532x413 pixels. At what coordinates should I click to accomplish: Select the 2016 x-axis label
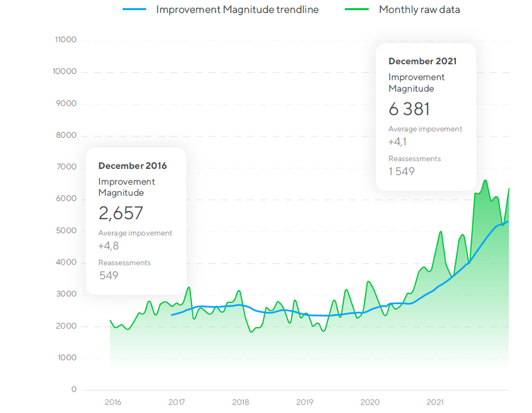pos(113,402)
